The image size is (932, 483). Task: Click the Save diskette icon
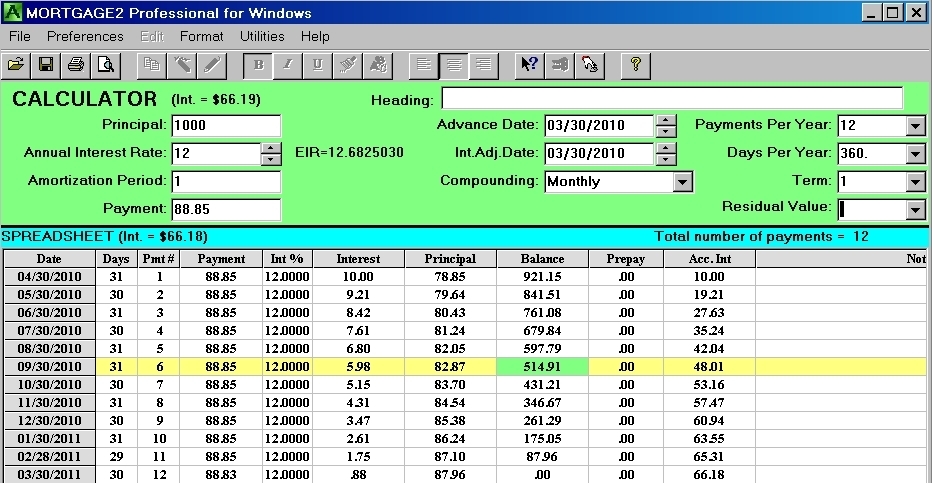(46, 64)
